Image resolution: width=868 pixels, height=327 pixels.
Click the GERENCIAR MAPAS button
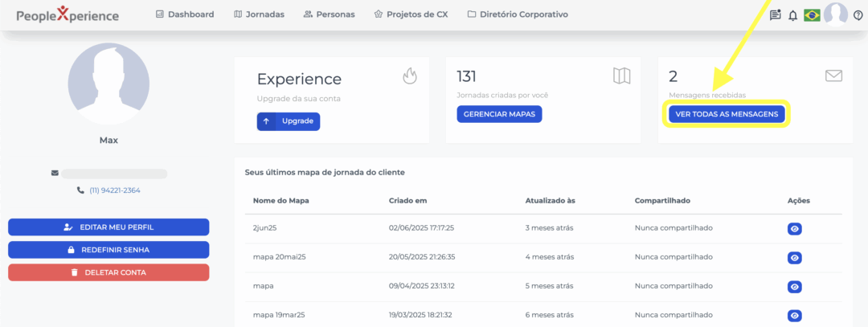point(499,114)
